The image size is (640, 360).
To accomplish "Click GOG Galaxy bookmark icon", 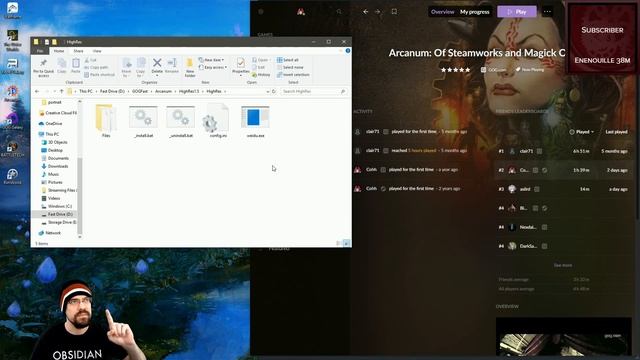I will click(394, 12).
